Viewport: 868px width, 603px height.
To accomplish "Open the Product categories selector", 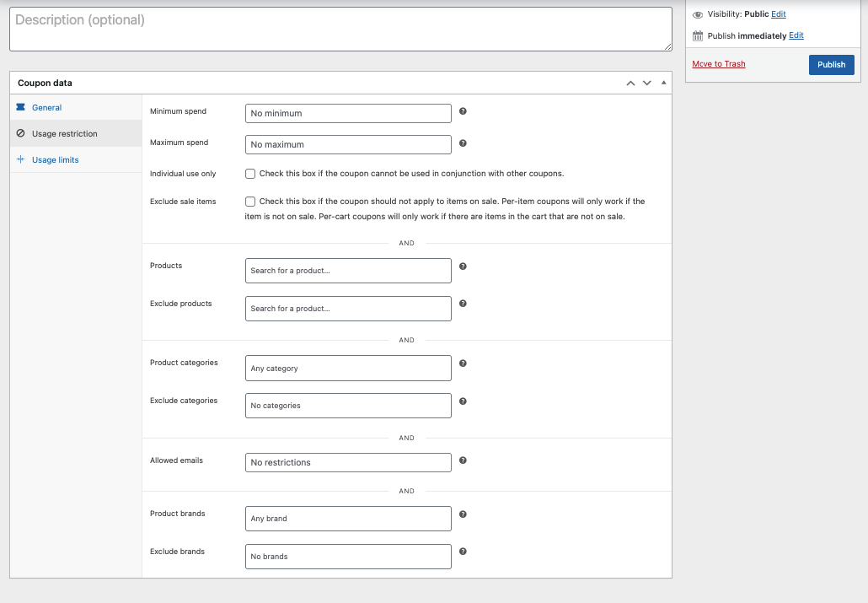I will click(348, 369).
